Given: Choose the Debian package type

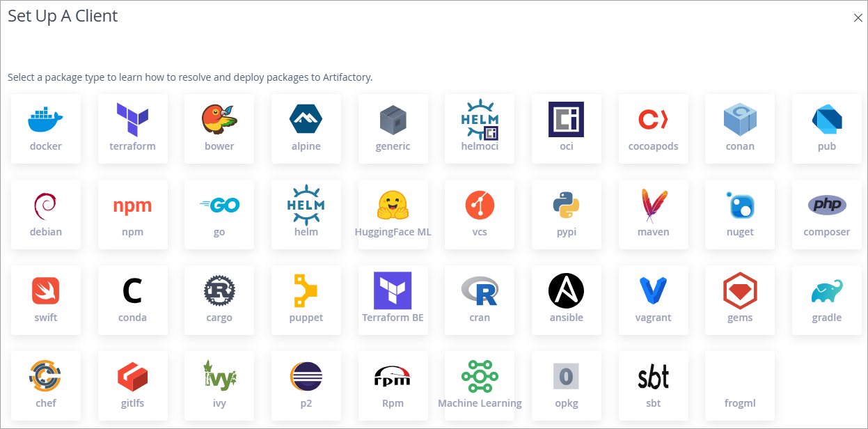Looking at the screenshot, I should [x=45, y=214].
